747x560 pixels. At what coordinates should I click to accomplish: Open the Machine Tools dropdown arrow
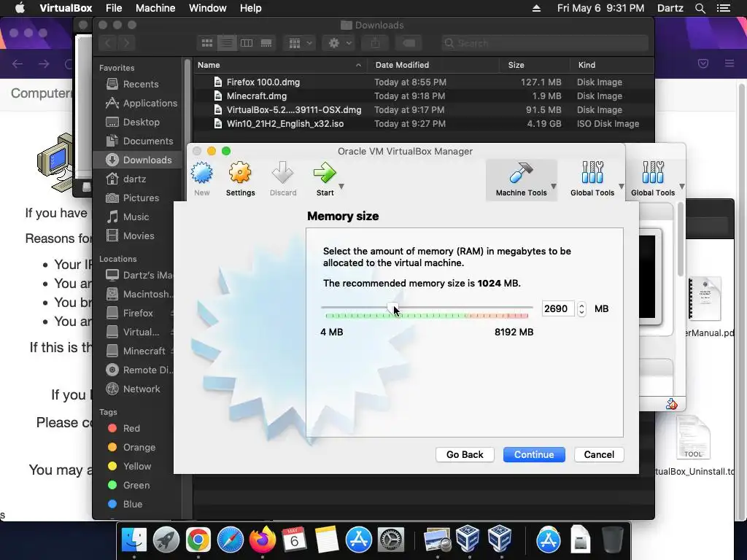point(554,186)
